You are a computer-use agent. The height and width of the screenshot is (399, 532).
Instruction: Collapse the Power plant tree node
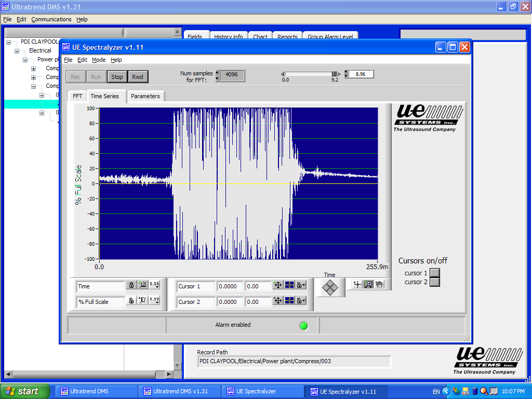tap(25, 60)
